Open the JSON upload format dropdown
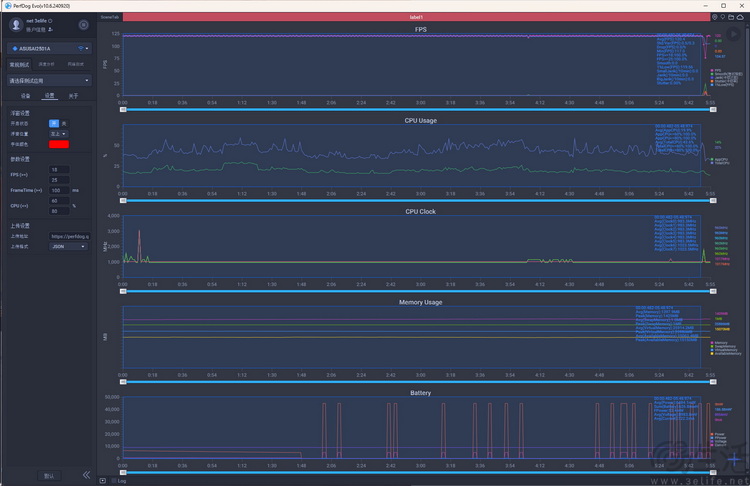Image resolution: width=750 pixels, height=486 pixels. click(x=68, y=246)
